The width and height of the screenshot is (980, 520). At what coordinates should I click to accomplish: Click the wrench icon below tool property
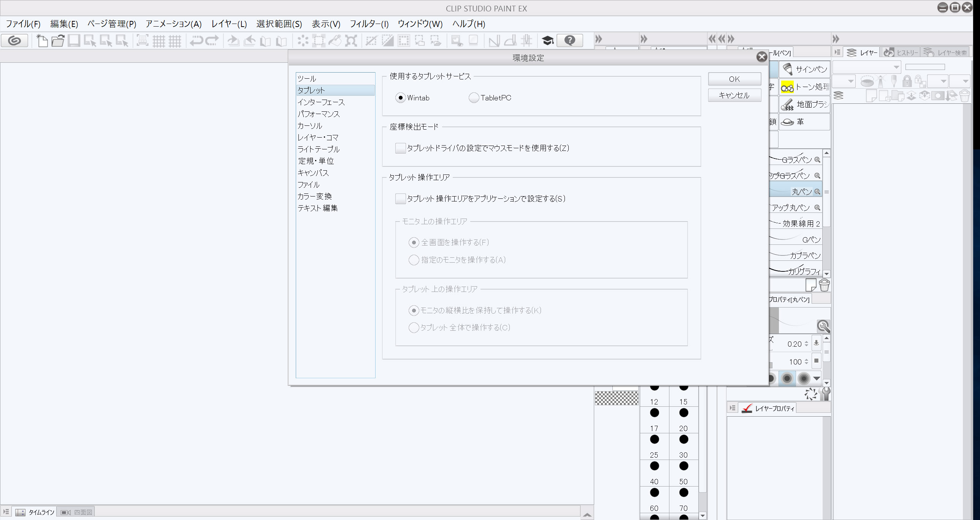coord(826,394)
